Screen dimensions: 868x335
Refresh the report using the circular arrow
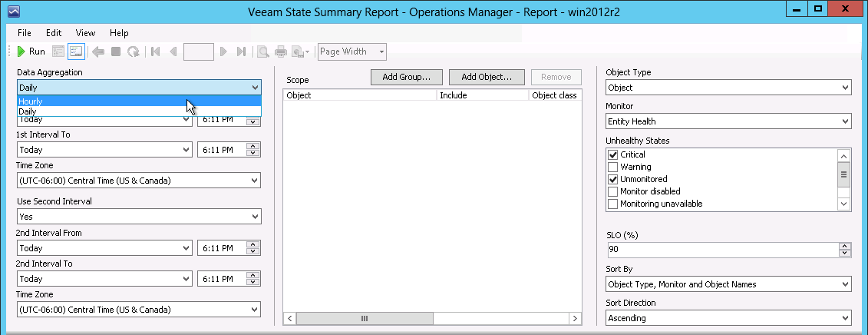tap(134, 51)
